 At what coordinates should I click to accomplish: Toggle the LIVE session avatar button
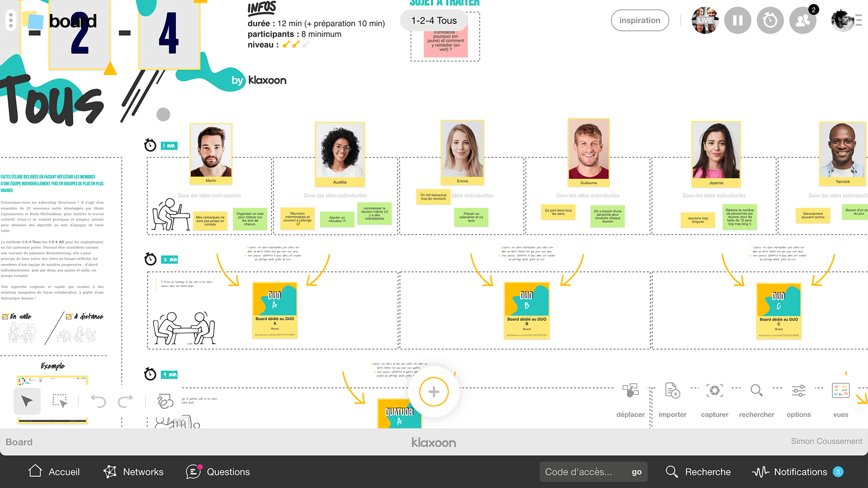pos(705,20)
